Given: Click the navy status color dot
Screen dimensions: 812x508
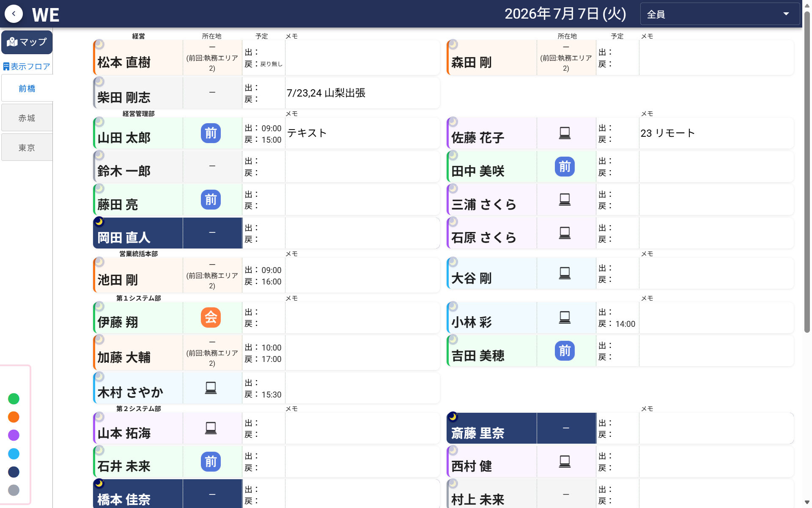Looking at the screenshot, I should 14,472.
